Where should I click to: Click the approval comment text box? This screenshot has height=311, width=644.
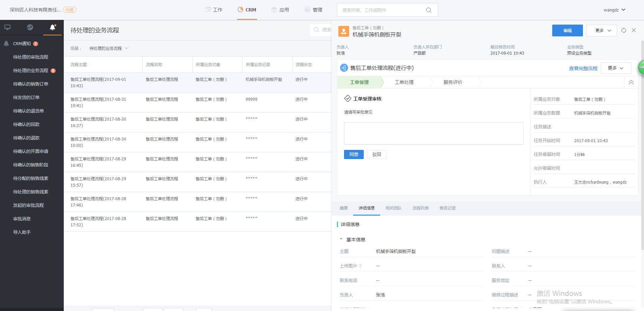point(433,133)
